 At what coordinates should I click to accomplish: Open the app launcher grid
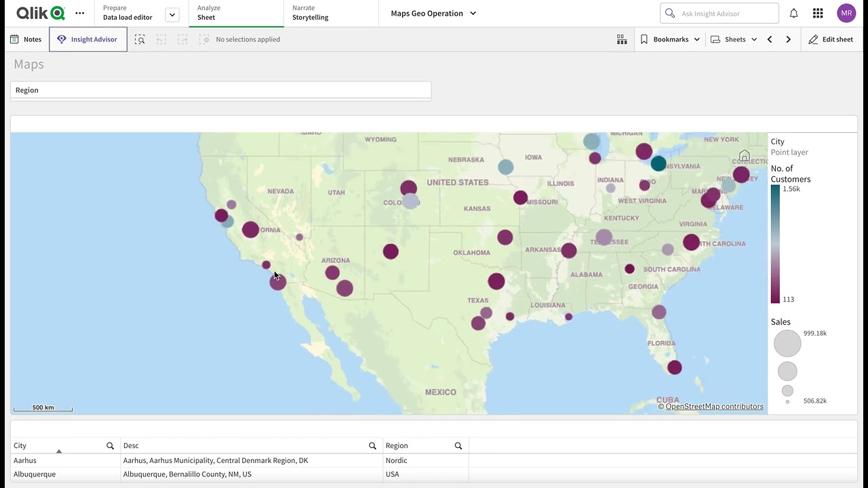(x=818, y=13)
